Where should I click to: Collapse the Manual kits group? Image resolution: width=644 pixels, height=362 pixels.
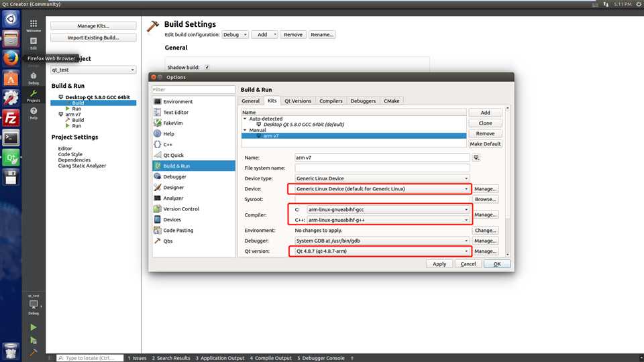pyautogui.click(x=246, y=130)
